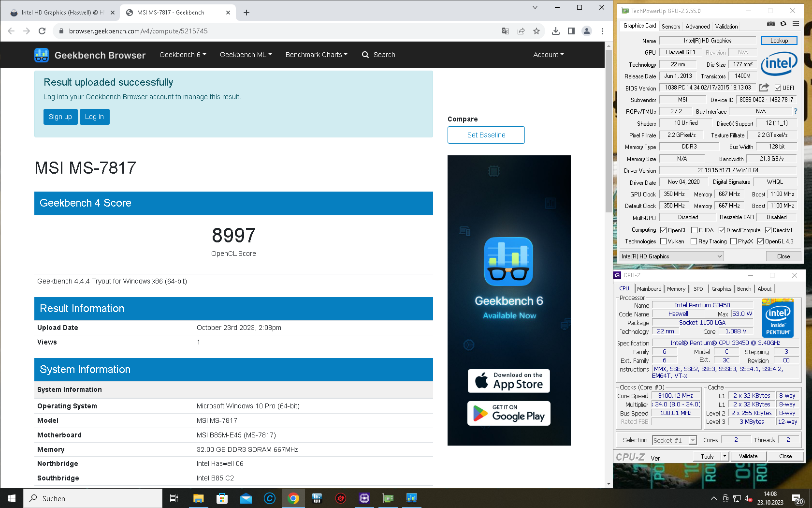Switch to GPU-Z Sensors tab

pos(671,27)
